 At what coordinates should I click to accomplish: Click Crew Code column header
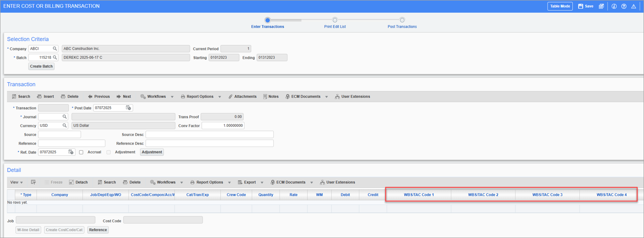coord(236,195)
